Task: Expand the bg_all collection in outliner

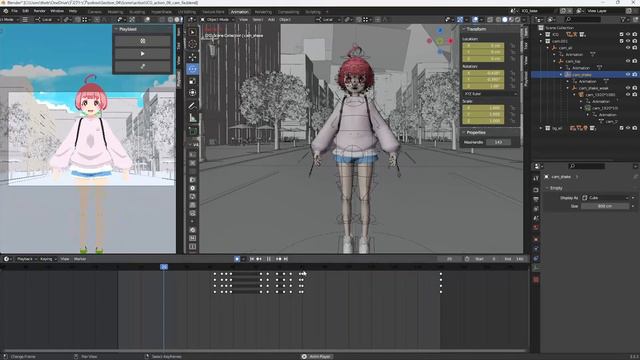Action: pos(542,128)
